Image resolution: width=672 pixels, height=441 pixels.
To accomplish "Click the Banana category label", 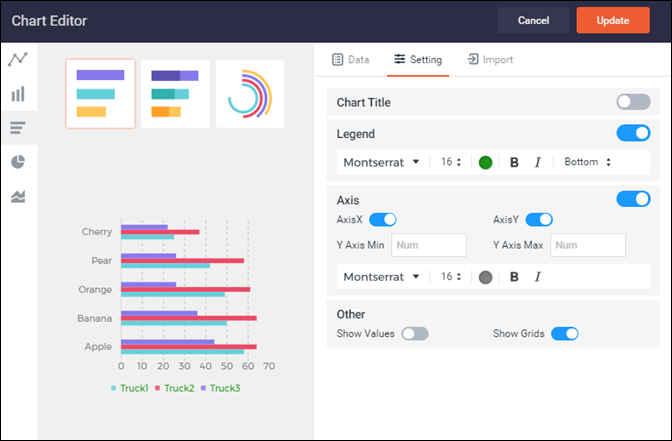I will (95, 318).
